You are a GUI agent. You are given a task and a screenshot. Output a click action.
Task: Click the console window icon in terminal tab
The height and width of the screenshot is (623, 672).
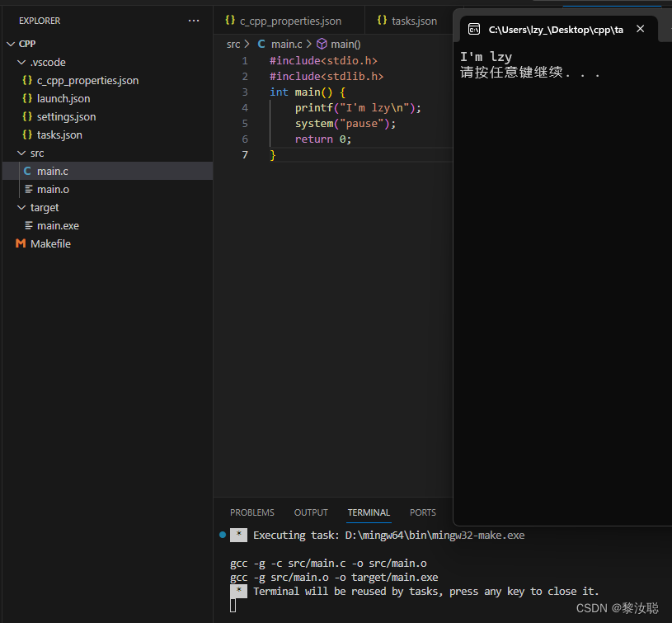point(474,29)
